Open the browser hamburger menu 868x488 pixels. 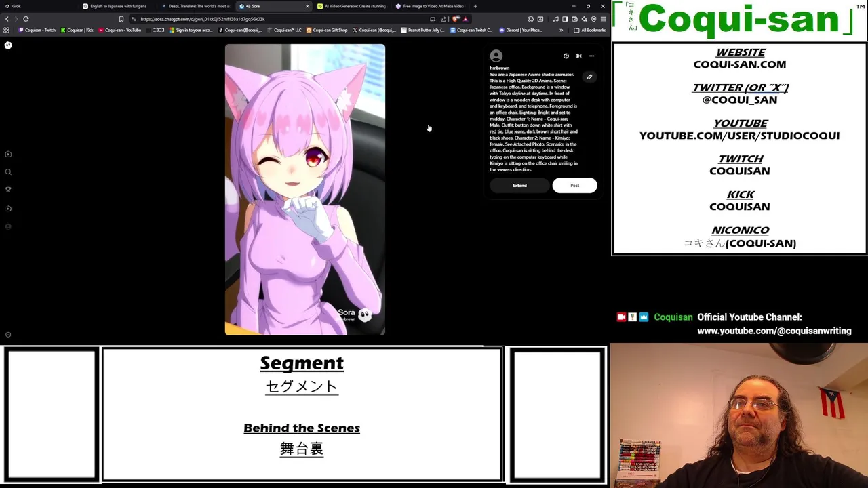tap(603, 19)
